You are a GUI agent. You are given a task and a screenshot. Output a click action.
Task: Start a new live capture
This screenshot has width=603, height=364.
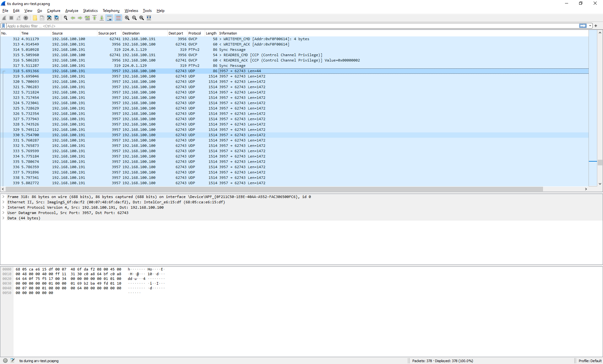pos(4,18)
